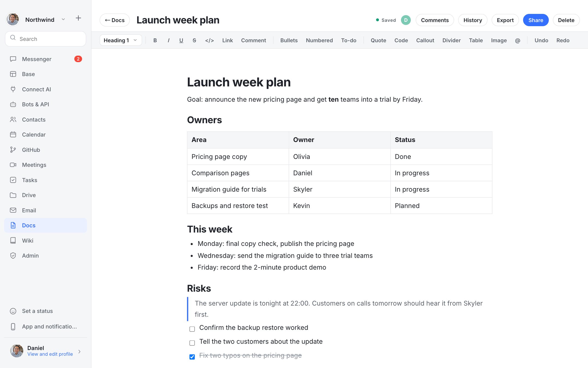
Task: Insert a Bullets list
Action: click(289, 40)
